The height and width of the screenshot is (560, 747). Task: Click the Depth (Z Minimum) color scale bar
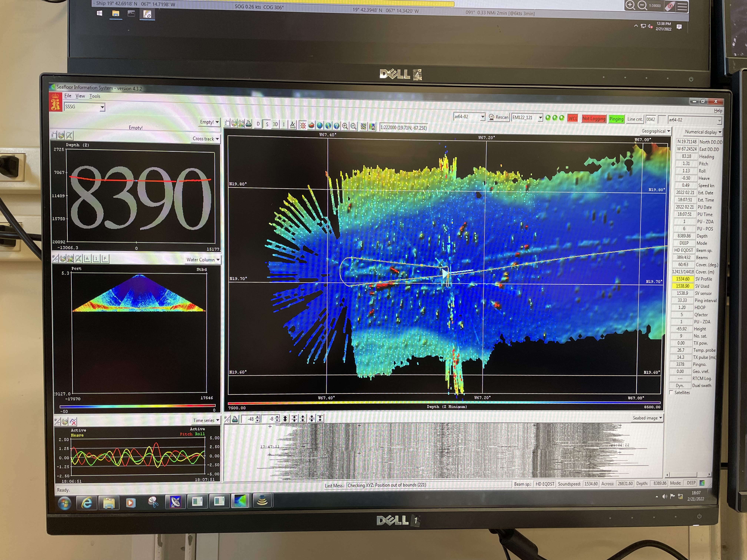[444, 403]
